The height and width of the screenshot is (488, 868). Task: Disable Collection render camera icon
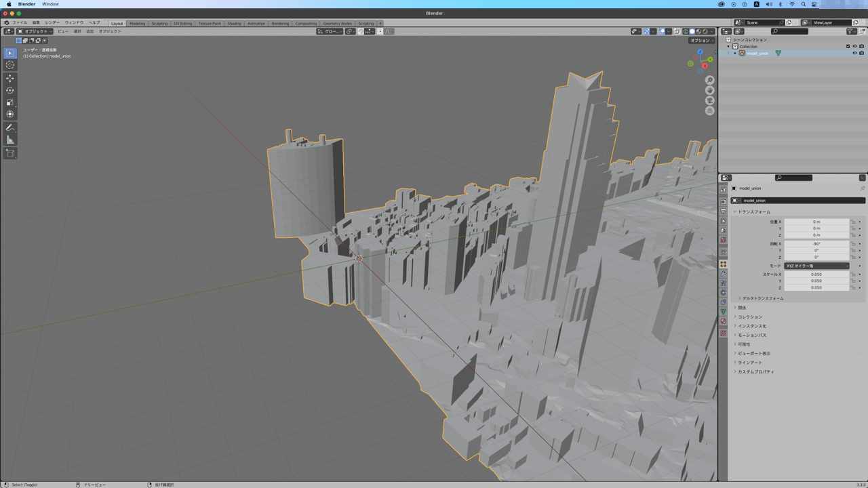point(861,46)
